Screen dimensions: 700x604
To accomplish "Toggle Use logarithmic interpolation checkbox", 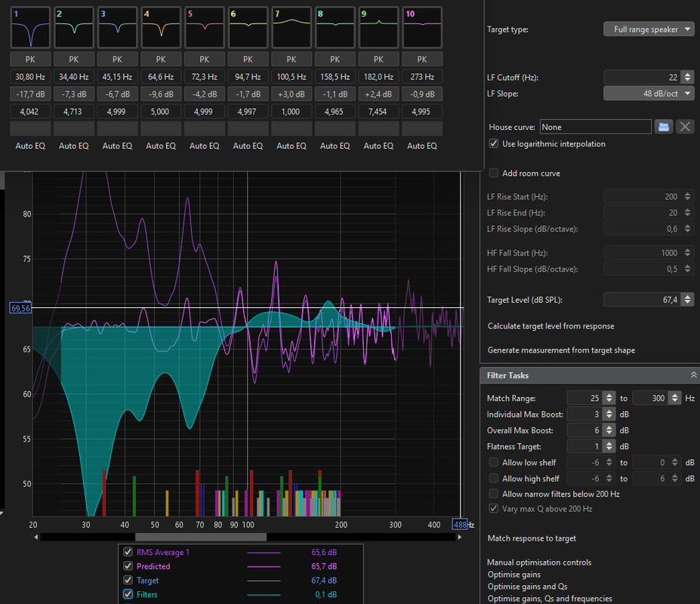I will click(x=494, y=143).
